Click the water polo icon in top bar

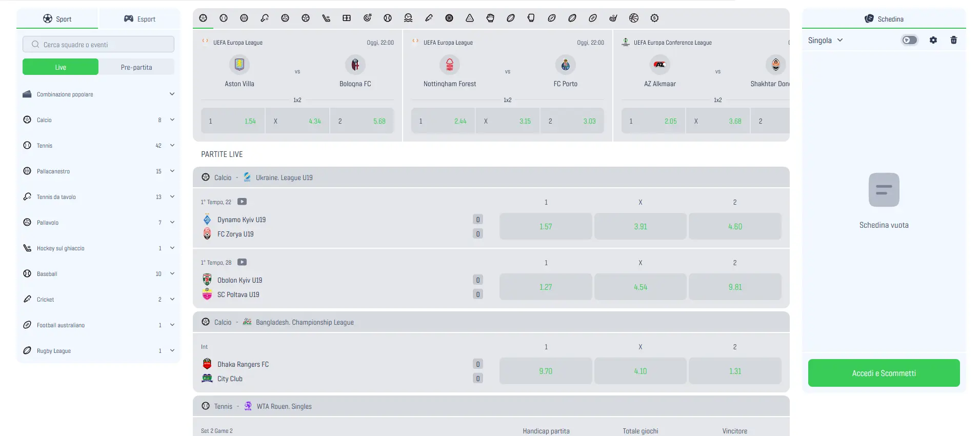(x=408, y=18)
